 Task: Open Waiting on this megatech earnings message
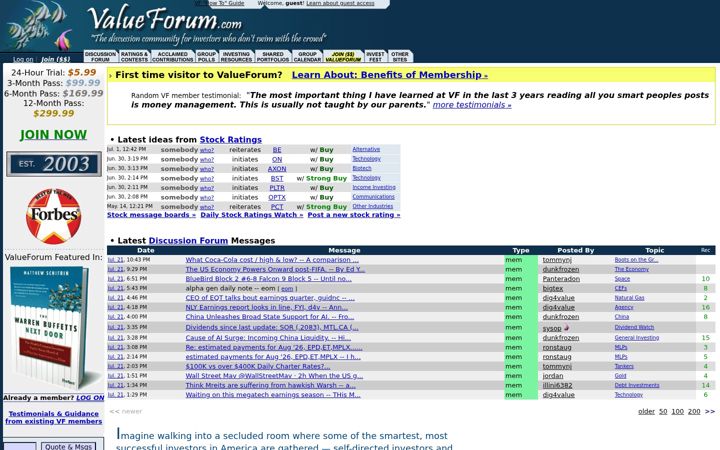click(273, 395)
